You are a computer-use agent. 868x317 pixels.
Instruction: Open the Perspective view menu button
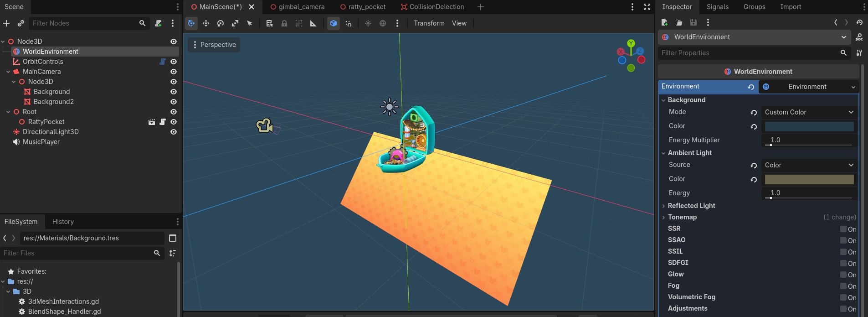pyautogui.click(x=214, y=45)
